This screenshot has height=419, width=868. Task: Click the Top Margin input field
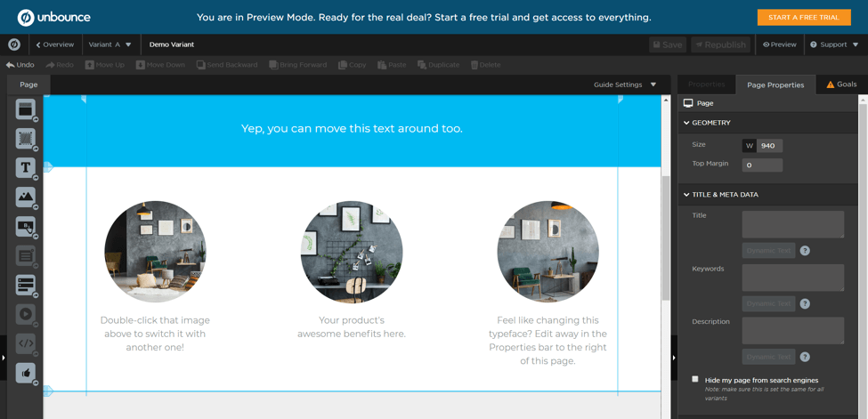762,165
